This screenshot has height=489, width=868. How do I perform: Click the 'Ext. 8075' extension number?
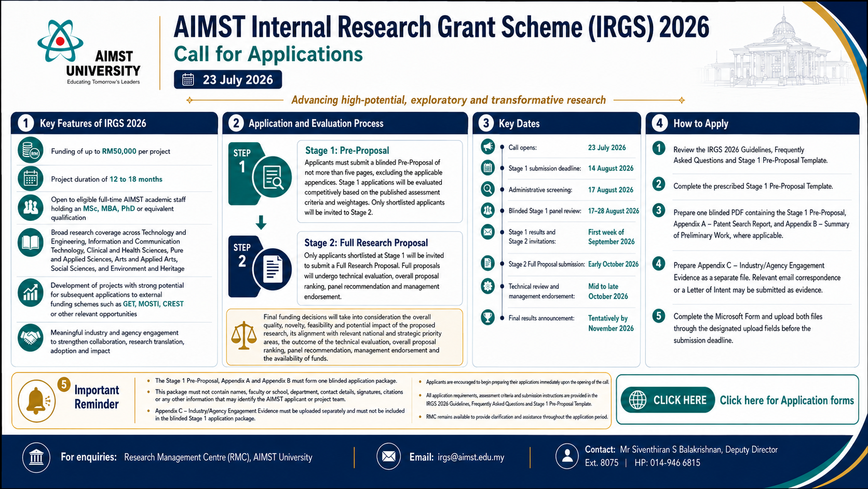click(x=602, y=462)
